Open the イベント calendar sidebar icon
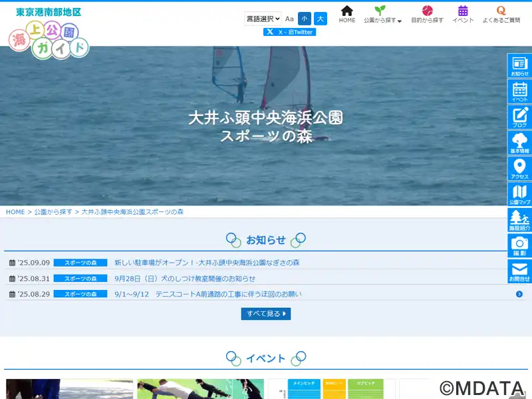This screenshot has width=532, height=399. pyautogui.click(x=519, y=91)
